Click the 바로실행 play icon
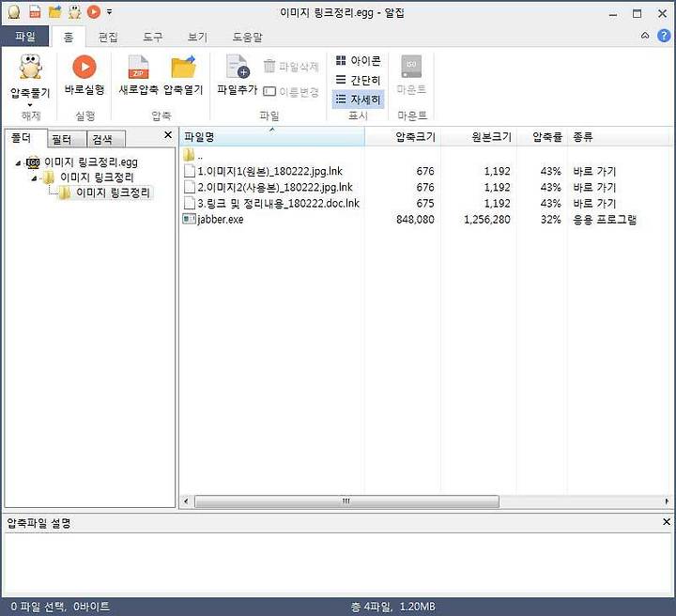Screen dimensions: 676x616 (84, 67)
